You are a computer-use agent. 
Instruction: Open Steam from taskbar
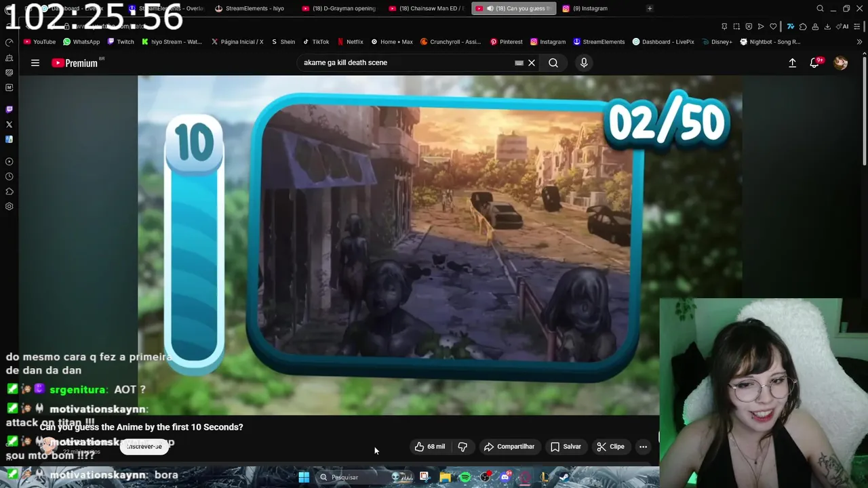pos(564,477)
